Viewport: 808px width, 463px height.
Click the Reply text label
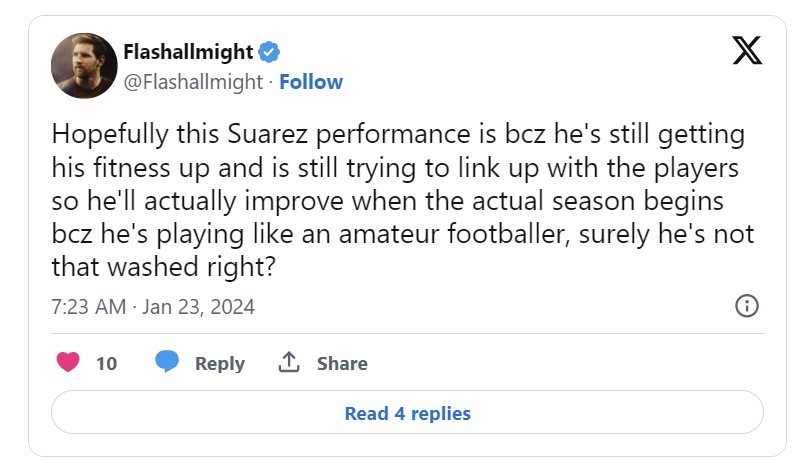(x=220, y=363)
